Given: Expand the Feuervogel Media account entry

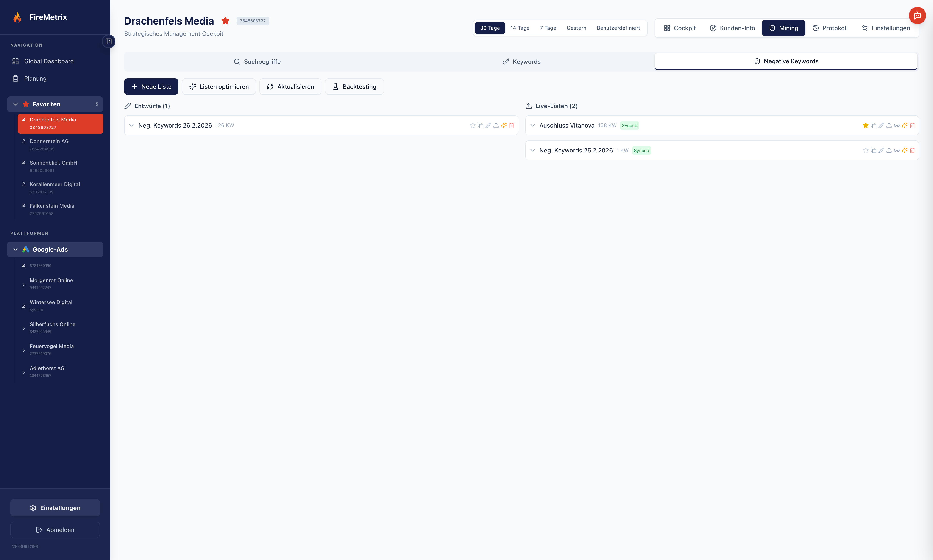Looking at the screenshot, I should coord(24,351).
